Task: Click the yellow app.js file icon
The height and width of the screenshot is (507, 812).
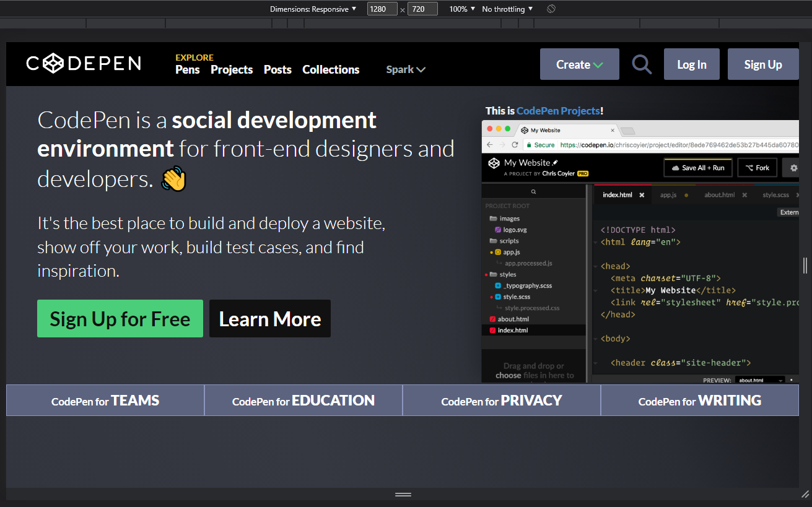Action: point(498,252)
